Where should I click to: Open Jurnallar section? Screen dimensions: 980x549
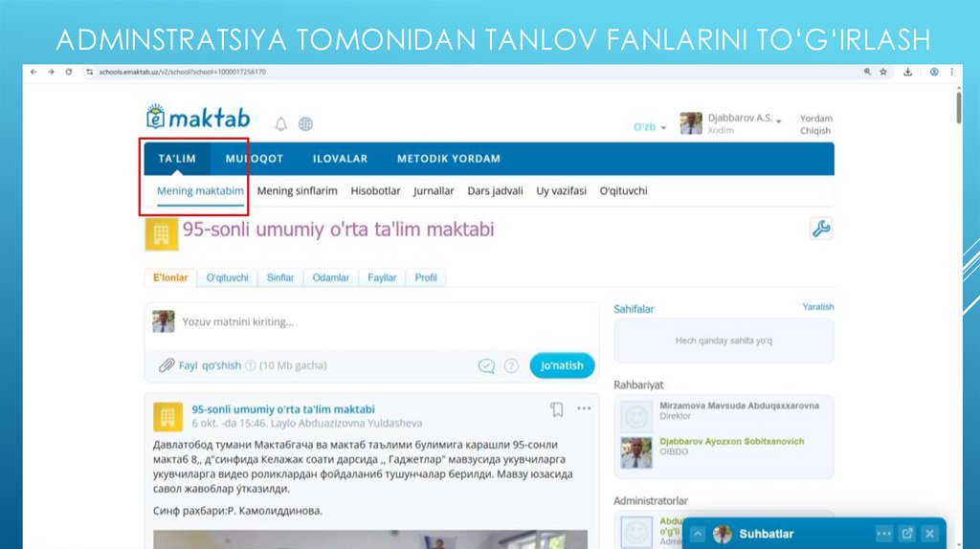(434, 191)
